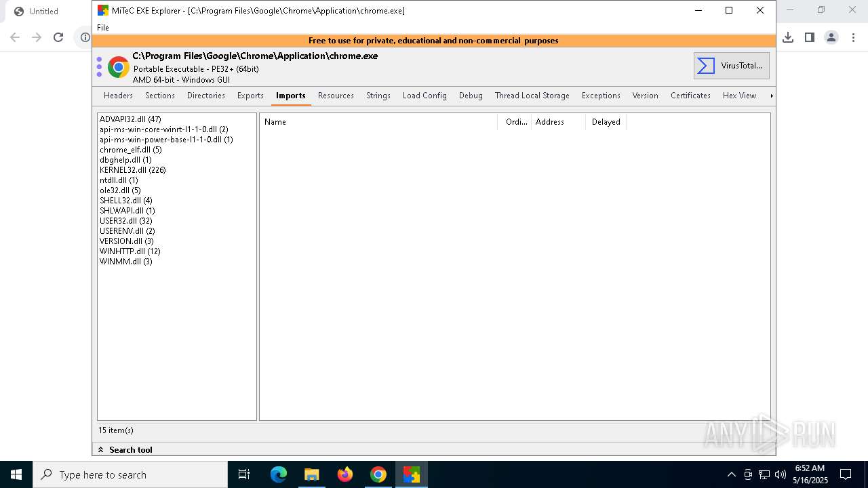This screenshot has width=868, height=488.
Task: Sort by the Delayed column header
Action: (x=606, y=122)
